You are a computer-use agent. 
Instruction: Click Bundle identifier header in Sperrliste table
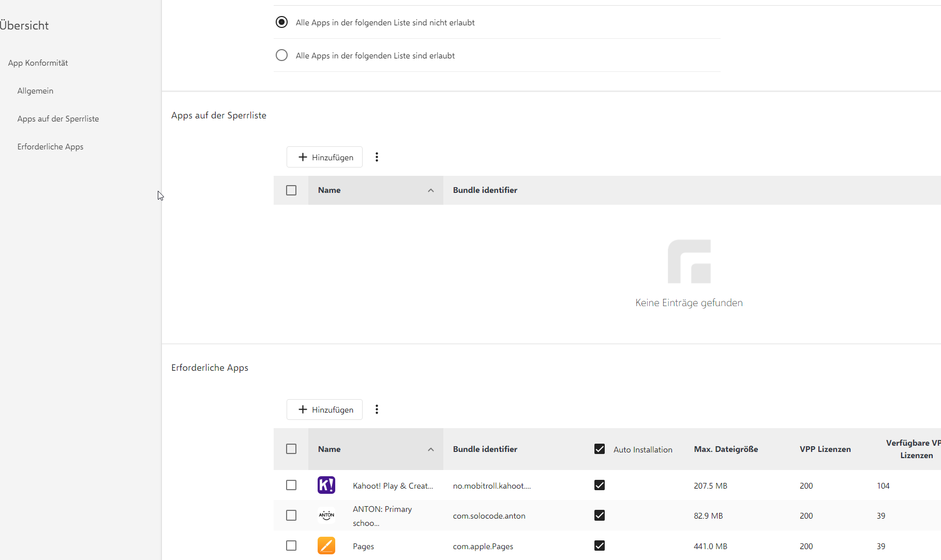(485, 190)
